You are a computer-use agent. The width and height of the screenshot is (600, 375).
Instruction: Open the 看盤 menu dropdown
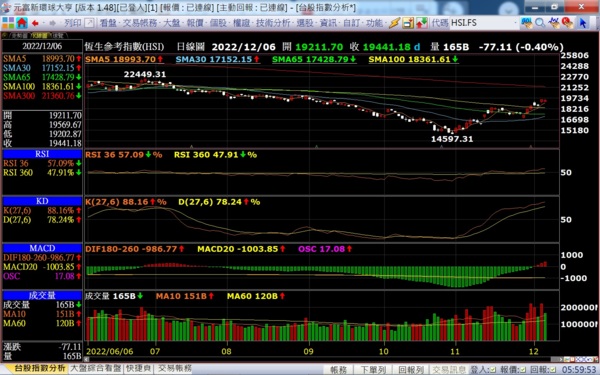tap(109, 23)
